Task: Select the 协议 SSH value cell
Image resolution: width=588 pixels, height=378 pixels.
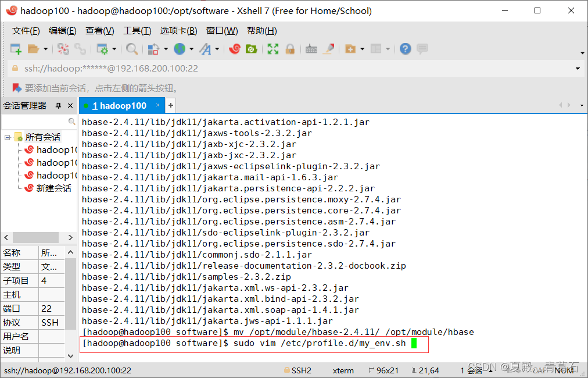Action: pyautogui.click(x=52, y=322)
